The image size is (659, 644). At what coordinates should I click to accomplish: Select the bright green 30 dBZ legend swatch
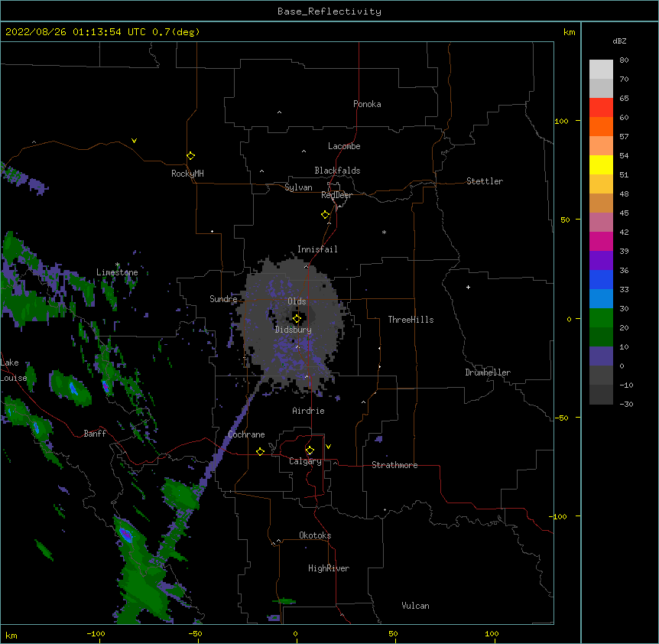click(601, 318)
